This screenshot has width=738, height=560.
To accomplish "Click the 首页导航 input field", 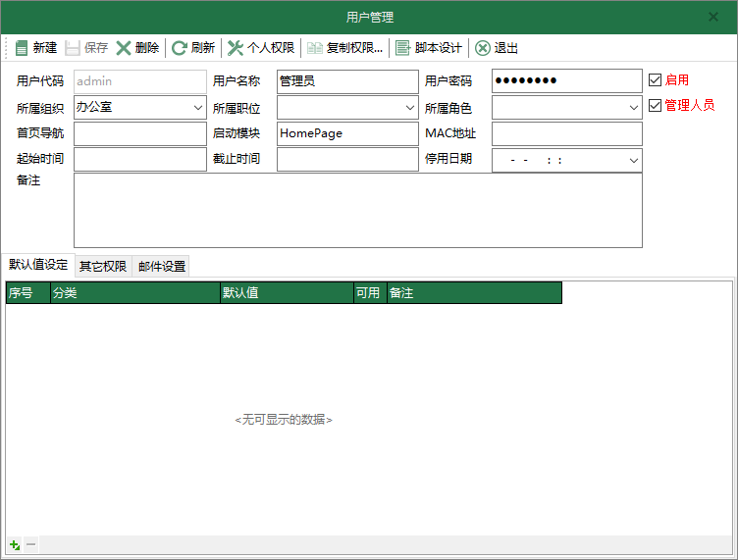I will click(139, 133).
